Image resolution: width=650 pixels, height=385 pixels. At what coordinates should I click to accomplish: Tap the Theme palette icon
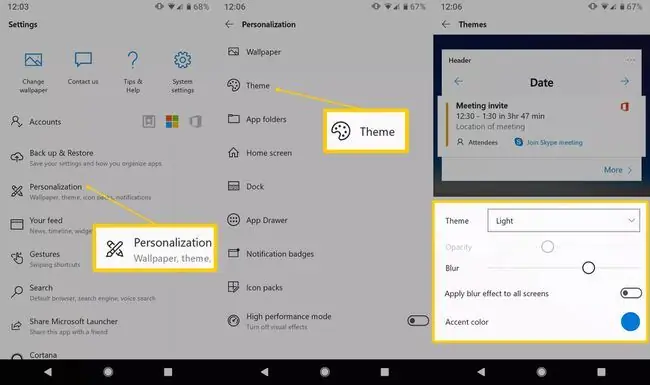point(233,85)
